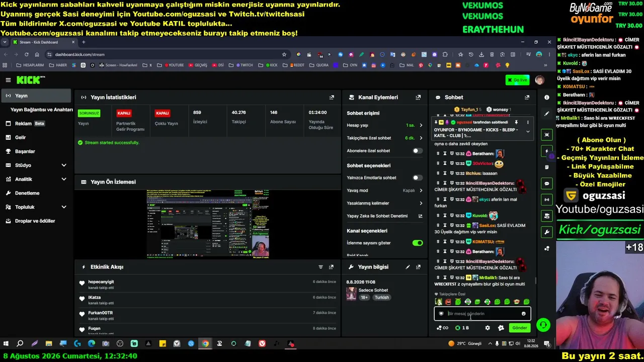Click the lightning bolt icon in right sidebar
This screenshot has width=644, height=362.
[547, 151]
